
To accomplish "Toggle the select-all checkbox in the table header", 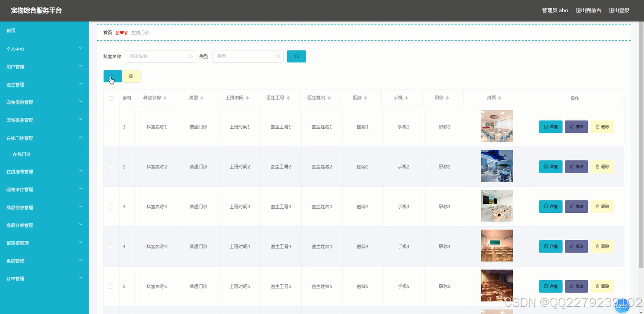I will [x=111, y=98].
